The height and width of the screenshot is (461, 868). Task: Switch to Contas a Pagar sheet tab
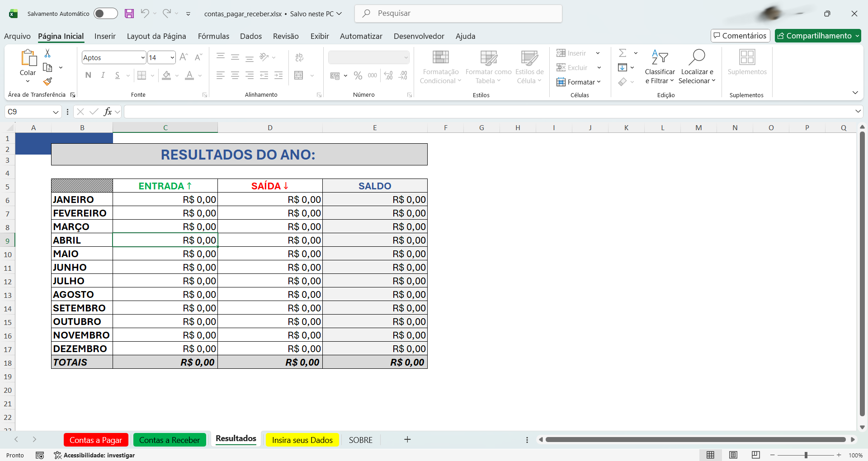point(96,440)
